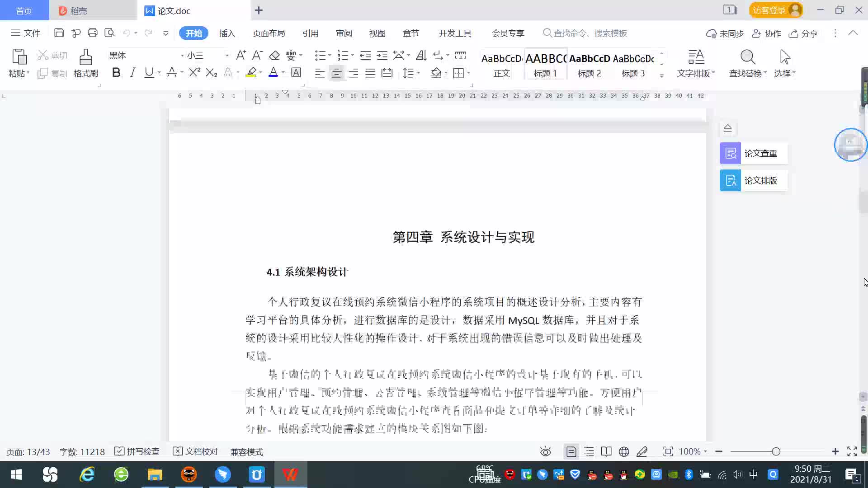Justify paragraph alignment
This screenshot has height=488, width=868.
tap(370, 73)
